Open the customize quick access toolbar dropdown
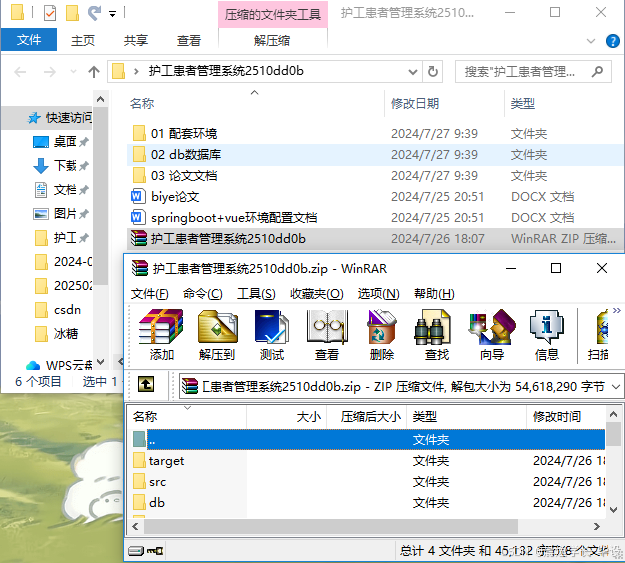Viewport: 625px width, 563px height. 112,14
